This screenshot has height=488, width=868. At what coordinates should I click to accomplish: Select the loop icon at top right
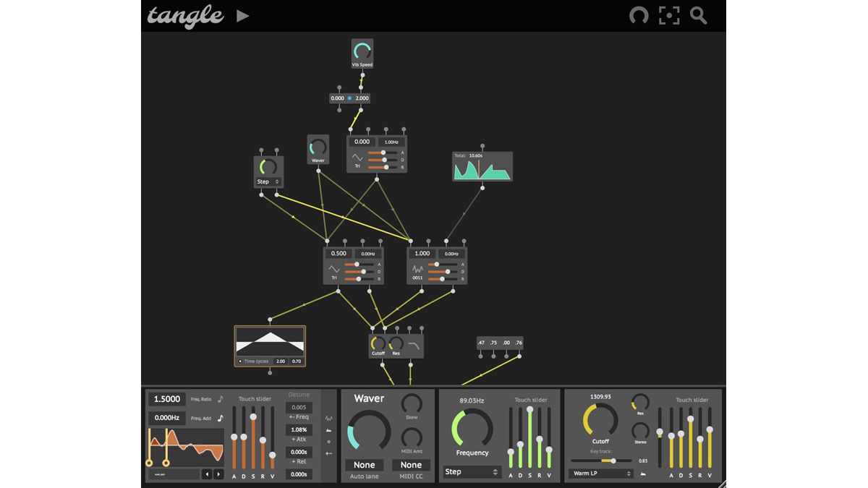[639, 14]
